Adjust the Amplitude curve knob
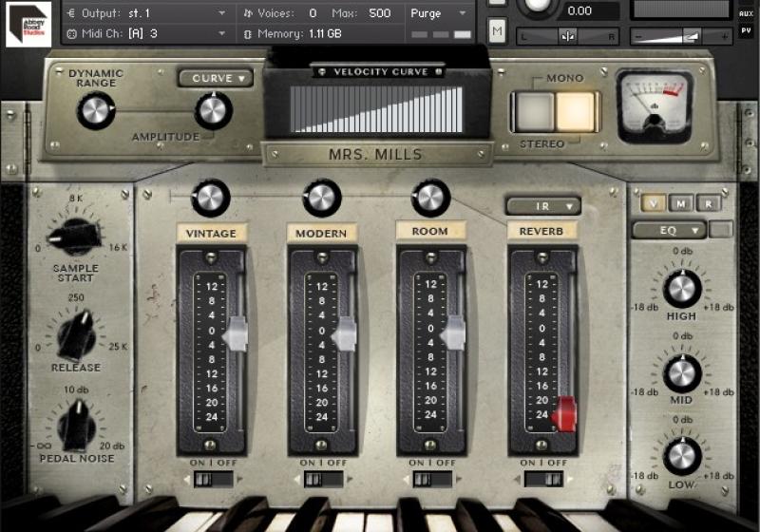The height and width of the screenshot is (532, 760). tap(213, 111)
